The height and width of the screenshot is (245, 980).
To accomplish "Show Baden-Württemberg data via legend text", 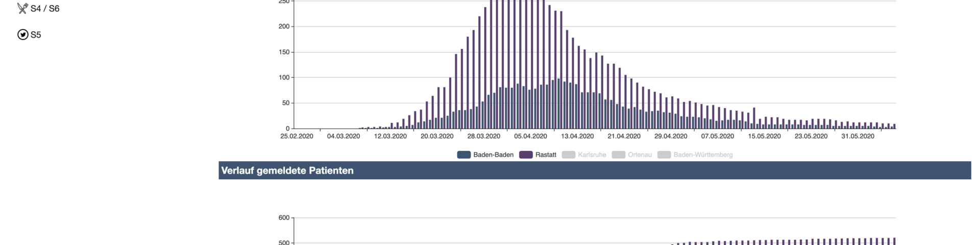I will [703, 155].
